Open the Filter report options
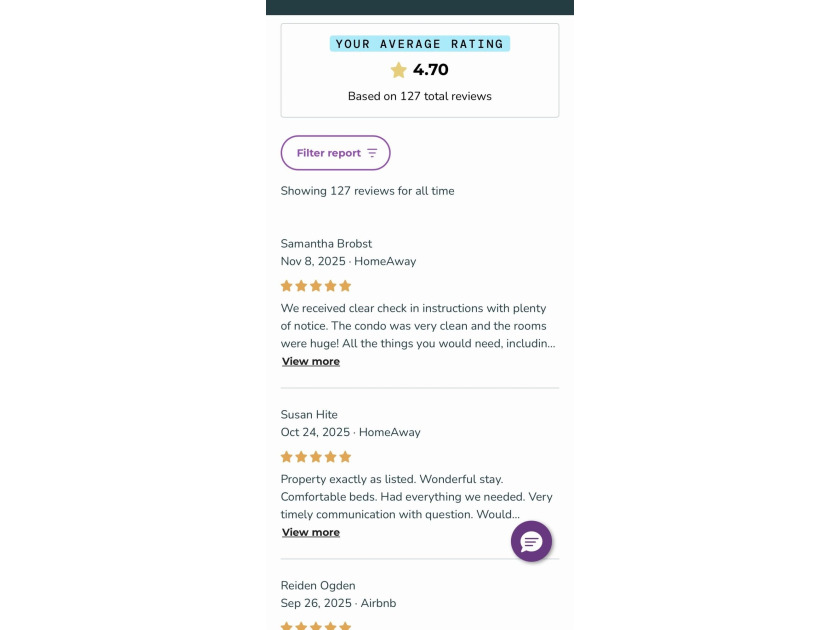 335,153
